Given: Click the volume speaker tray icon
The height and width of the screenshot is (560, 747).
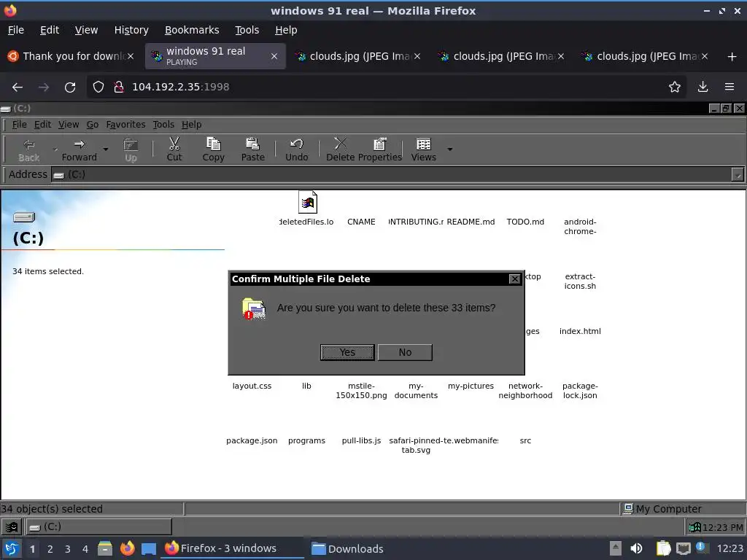Looking at the screenshot, I should (x=636, y=548).
